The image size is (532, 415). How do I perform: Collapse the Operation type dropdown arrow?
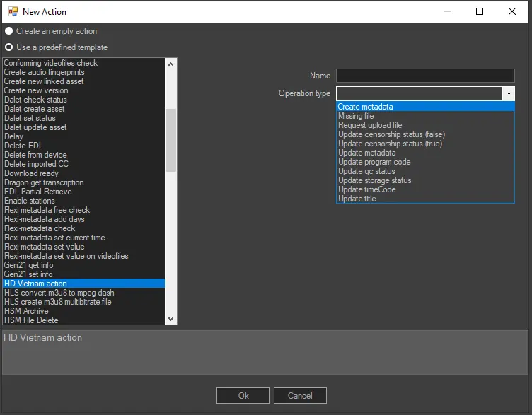pos(508,93)
